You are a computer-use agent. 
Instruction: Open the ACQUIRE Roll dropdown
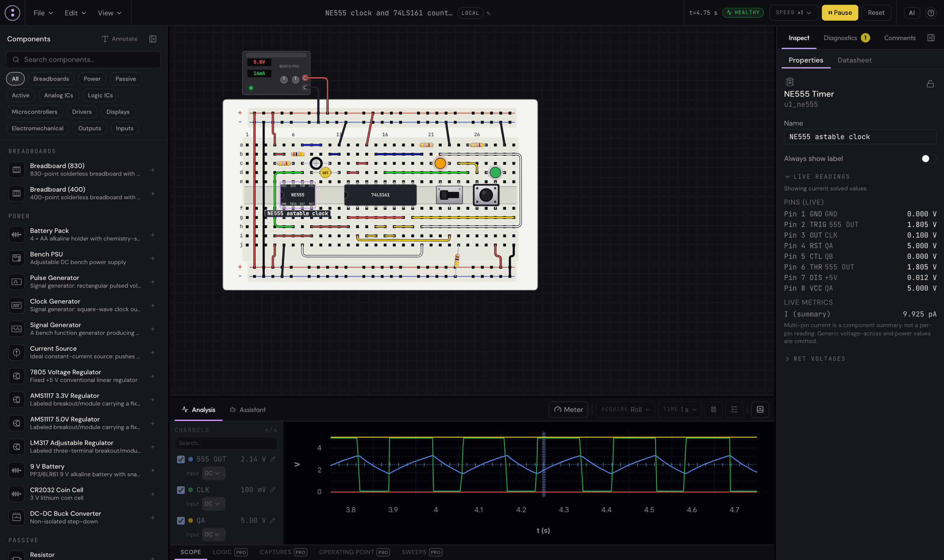[625, 409]
